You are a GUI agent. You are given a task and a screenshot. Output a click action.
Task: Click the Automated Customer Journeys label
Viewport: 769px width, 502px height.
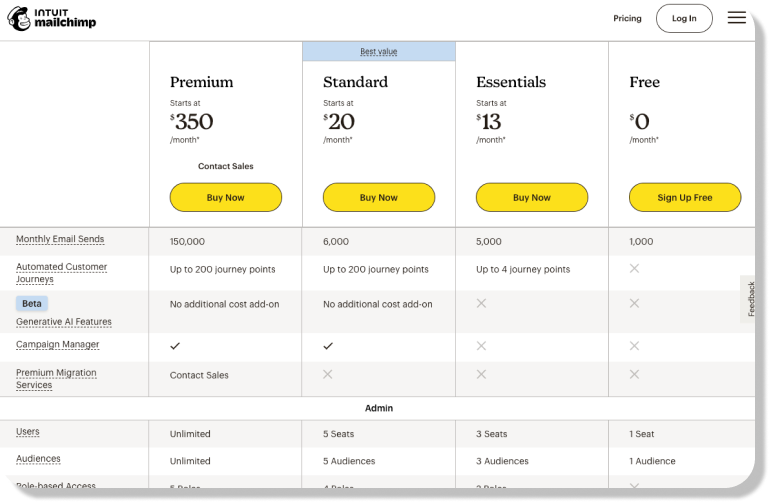60,273
